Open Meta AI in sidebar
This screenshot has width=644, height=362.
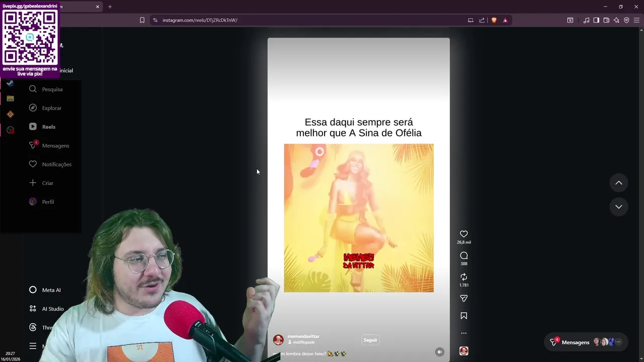point(45,290)
